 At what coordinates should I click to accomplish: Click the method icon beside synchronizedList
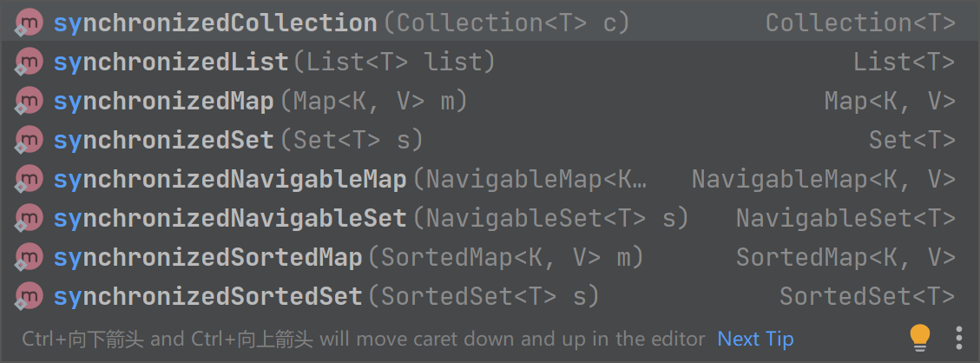[x=28, y=63]
